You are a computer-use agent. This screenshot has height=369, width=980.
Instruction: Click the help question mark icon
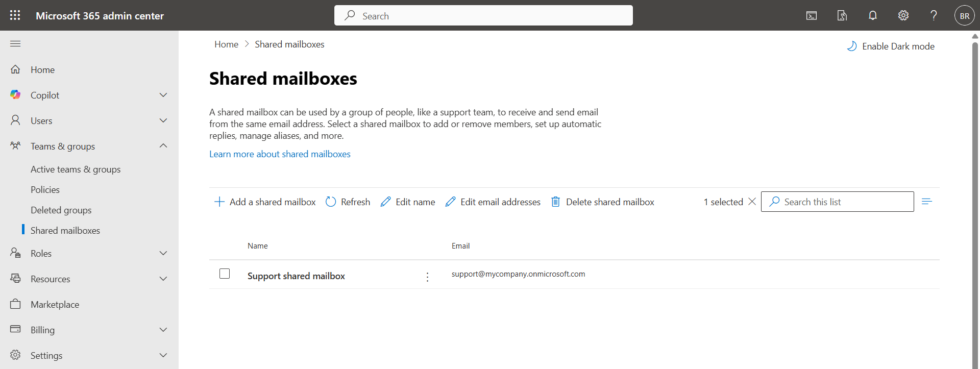(934, 16)
